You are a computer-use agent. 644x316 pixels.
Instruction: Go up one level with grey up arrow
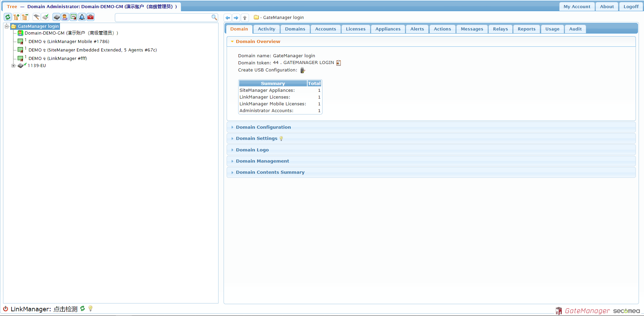tap(245, 18)
